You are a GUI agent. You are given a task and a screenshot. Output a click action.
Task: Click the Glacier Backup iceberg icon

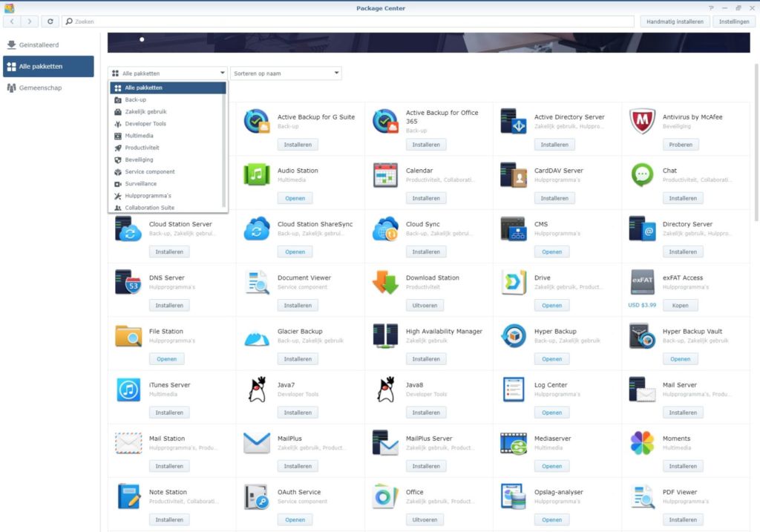pyautogui.click(x=256, y=338)
